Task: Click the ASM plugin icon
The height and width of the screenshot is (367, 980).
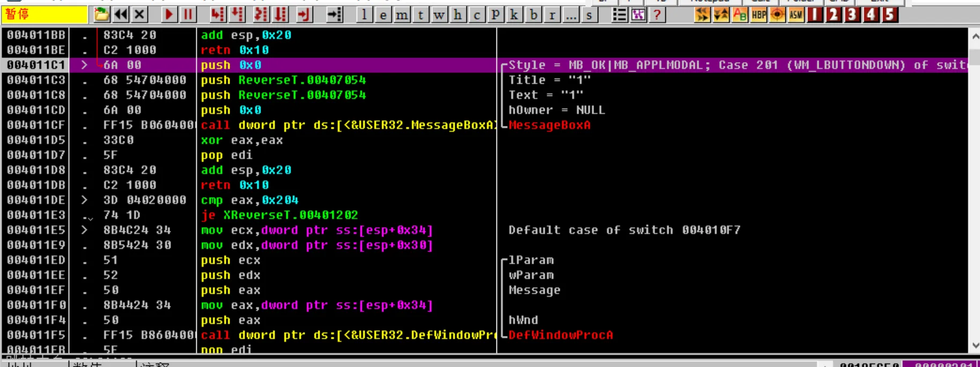Action: (x=796, y=14)
